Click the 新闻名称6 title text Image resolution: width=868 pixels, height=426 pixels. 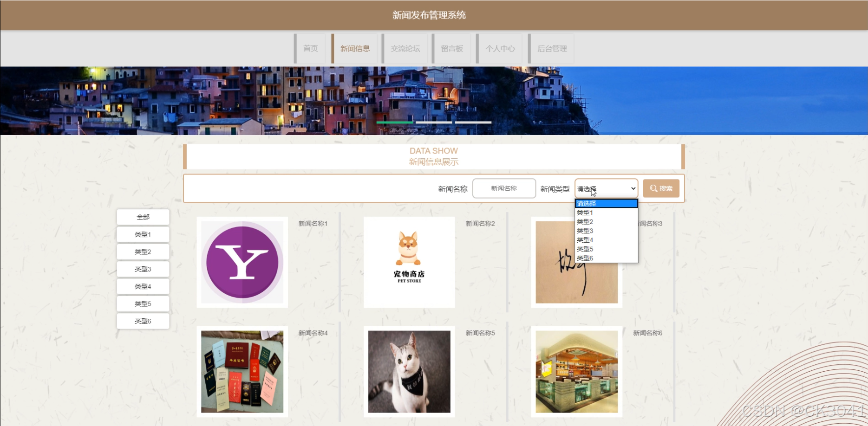(x=648, y=333)
